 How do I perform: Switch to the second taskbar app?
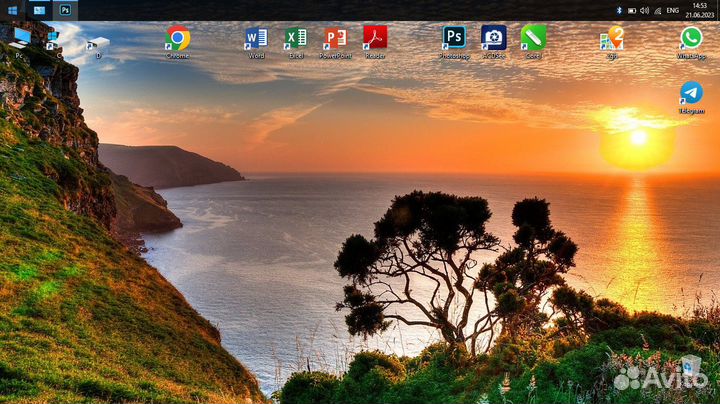click(x=39, y=10)
